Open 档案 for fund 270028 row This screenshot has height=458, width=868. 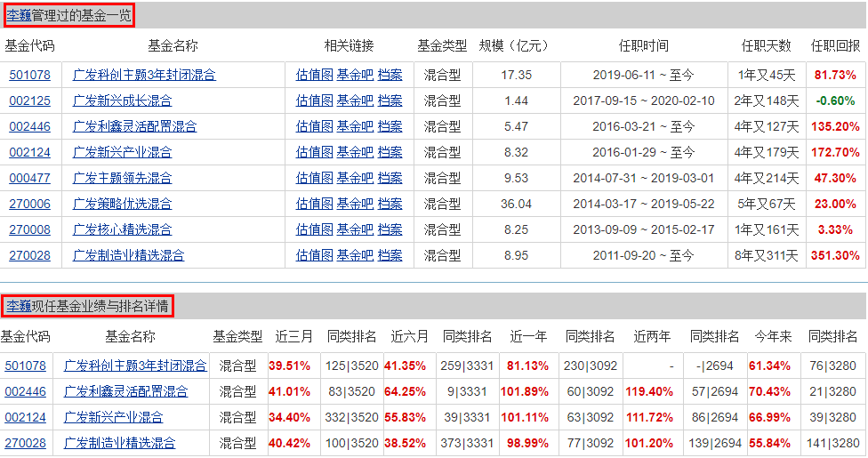pyautogui.click(x=390, y=256)
